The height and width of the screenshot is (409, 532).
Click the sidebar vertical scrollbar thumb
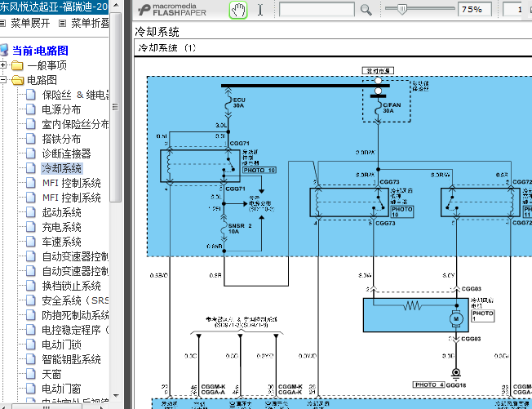(x=116, y=107)
